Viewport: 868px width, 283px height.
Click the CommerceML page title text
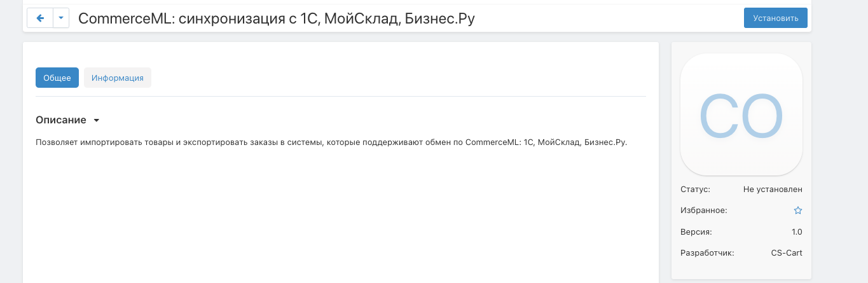tap(277, 19)
